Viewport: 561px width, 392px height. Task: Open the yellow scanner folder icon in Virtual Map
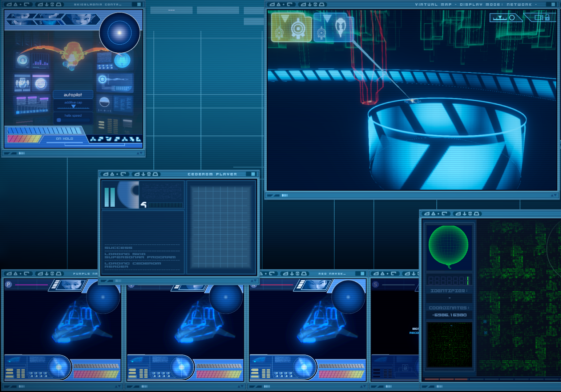[x=291, y=28]
